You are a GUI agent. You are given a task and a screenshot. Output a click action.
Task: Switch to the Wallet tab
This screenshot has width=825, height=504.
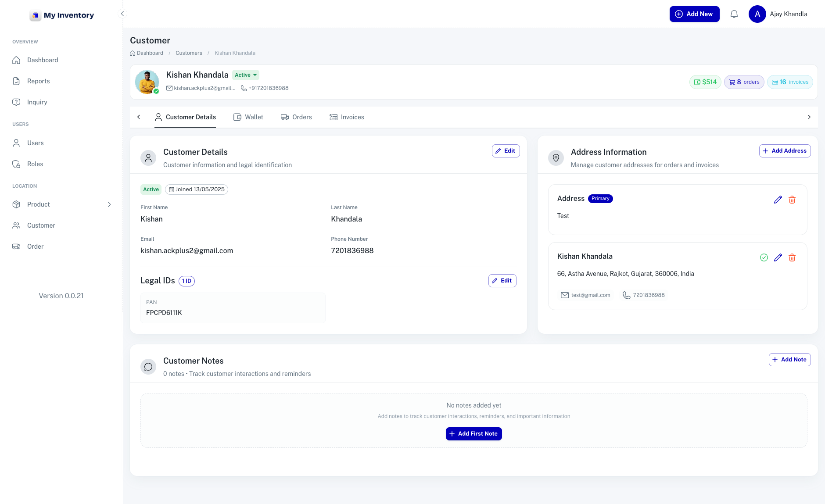248,117
